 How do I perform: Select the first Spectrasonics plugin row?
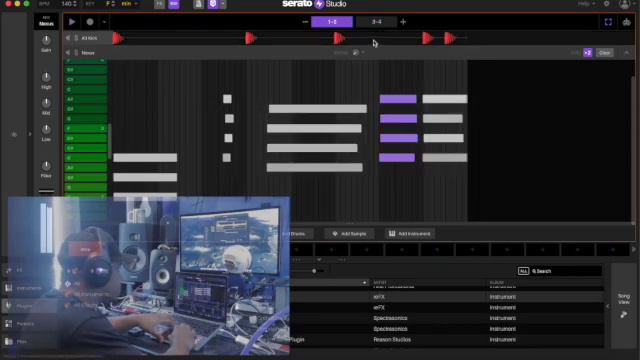click(x=447, y=318)
